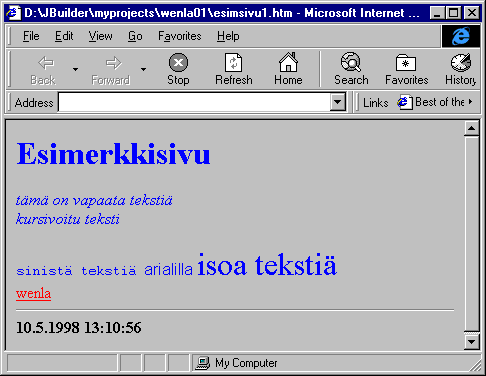Click the scrollbar up arrow
The width and height of the screenshot is (486, 376).
pyautogui.click(x=472, y=128)
